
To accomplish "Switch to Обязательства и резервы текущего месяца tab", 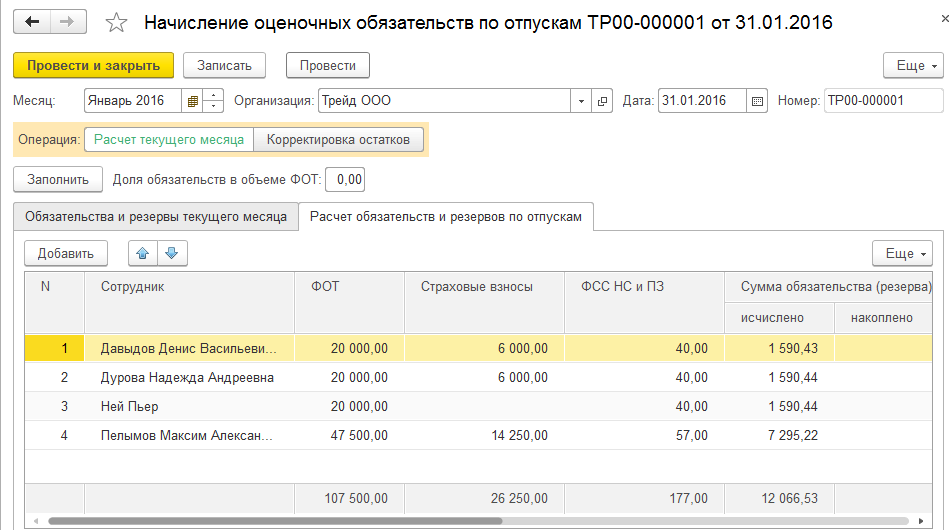I will pos(156,216).
